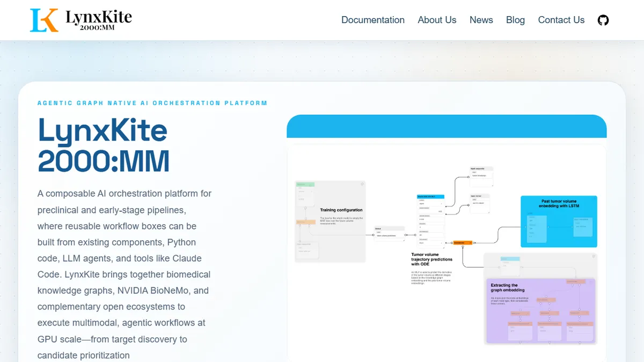Click 'Tumor volume trajectory predictions with ODE' caption
Image resolution: width=644 pixels, height=362 pixels.
431,259
